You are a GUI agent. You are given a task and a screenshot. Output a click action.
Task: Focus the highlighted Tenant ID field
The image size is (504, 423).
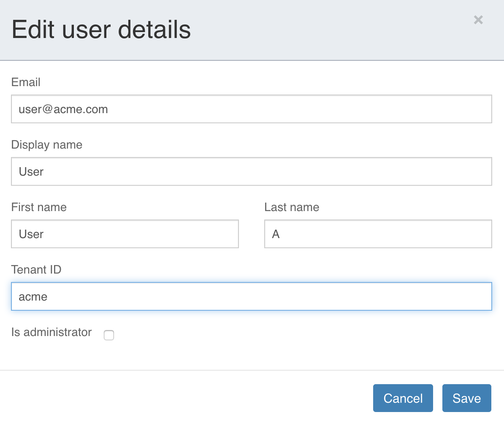pos(251,296)
